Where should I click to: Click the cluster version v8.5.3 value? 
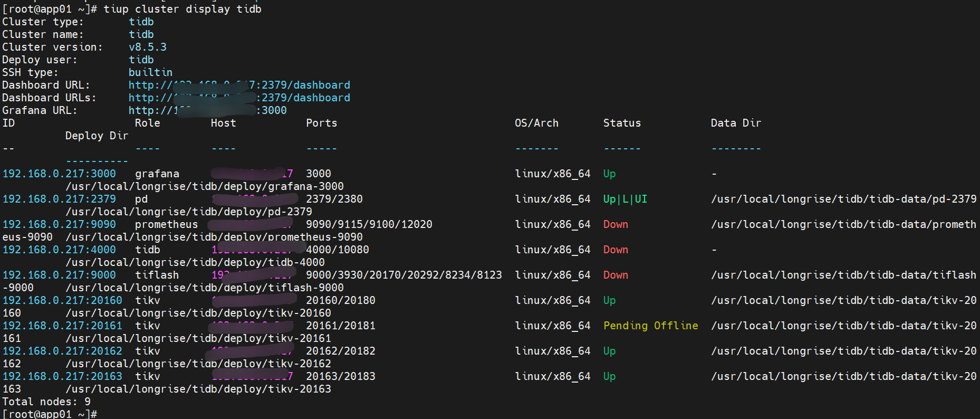[x=148, y=47]
